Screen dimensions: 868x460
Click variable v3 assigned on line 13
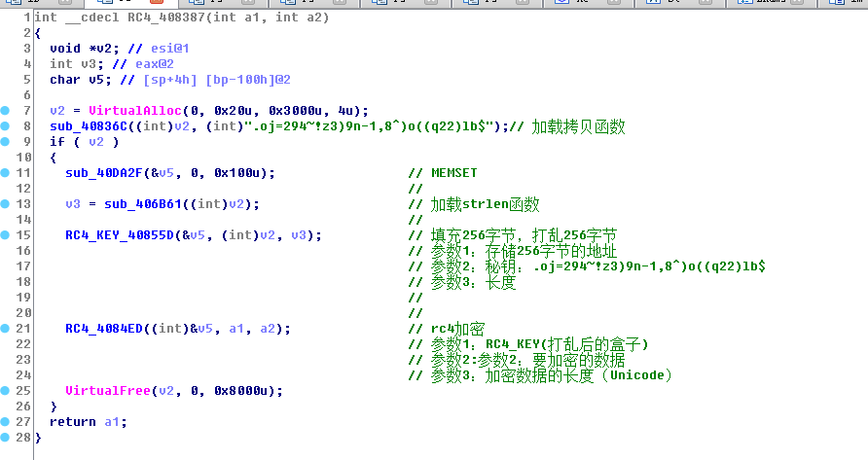click(x=73, y=203)
